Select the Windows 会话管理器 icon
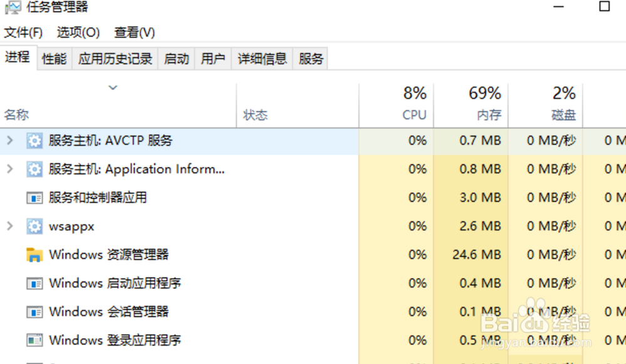This screenshot has width=626, height=364. pos(33,311)
